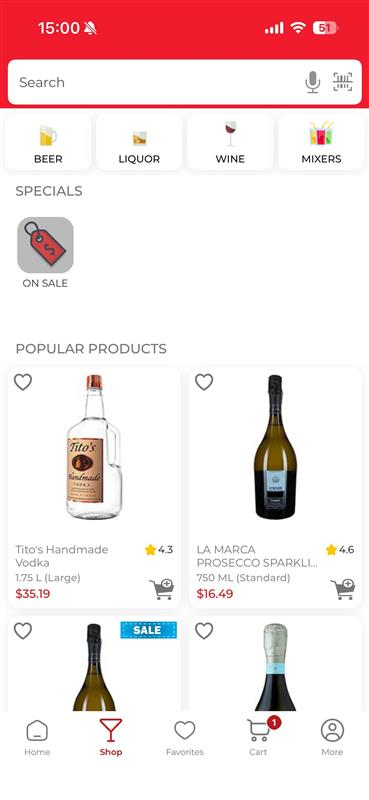Open the On Sale price tag icon
The width and height of the screenshot is (369, 800).
(45, 245)
